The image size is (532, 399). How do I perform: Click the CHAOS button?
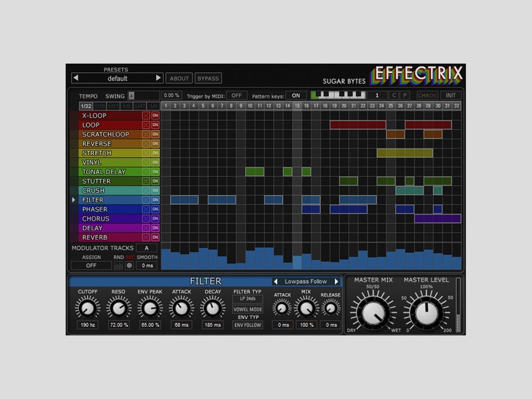[427, 96]
